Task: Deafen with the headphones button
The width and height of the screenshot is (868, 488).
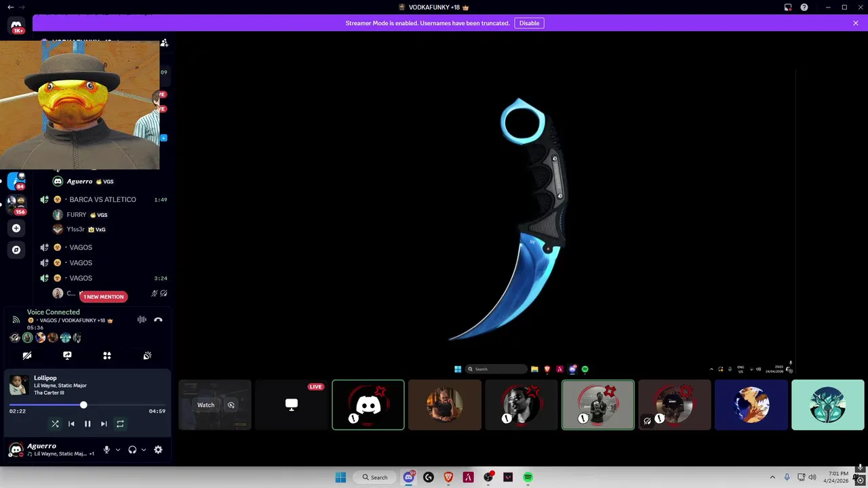Action: pyautogui.click(x=132, y=449)
